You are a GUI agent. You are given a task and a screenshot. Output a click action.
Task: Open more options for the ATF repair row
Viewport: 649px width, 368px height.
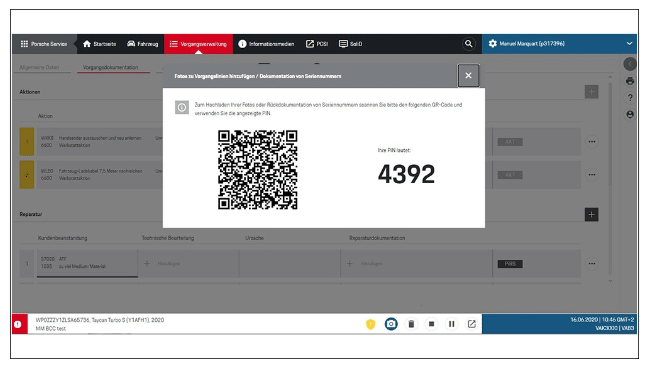[592, 264]
